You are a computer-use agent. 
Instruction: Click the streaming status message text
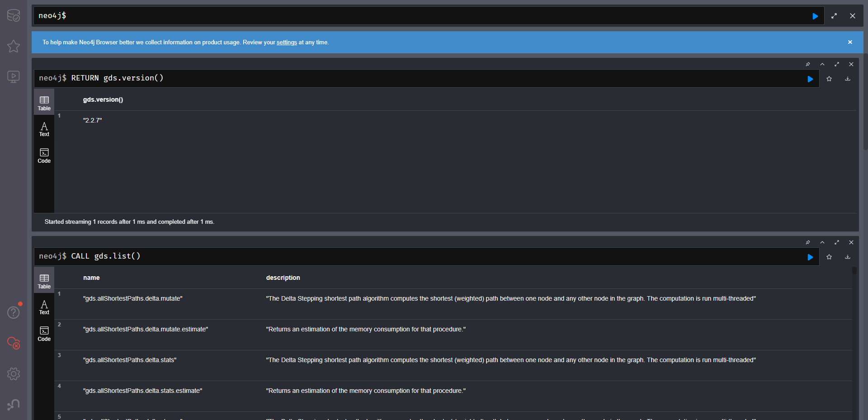pos(129,222)
